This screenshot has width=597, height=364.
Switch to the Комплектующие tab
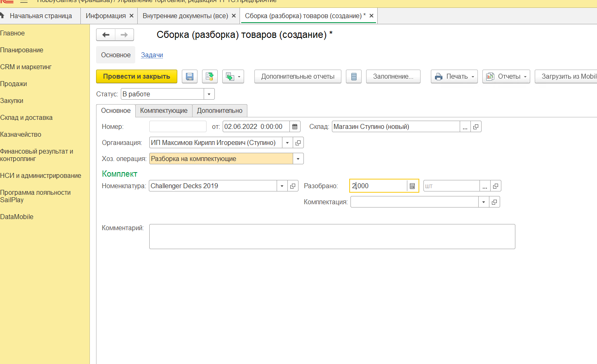pyautogui.click(x=164, y=111)
